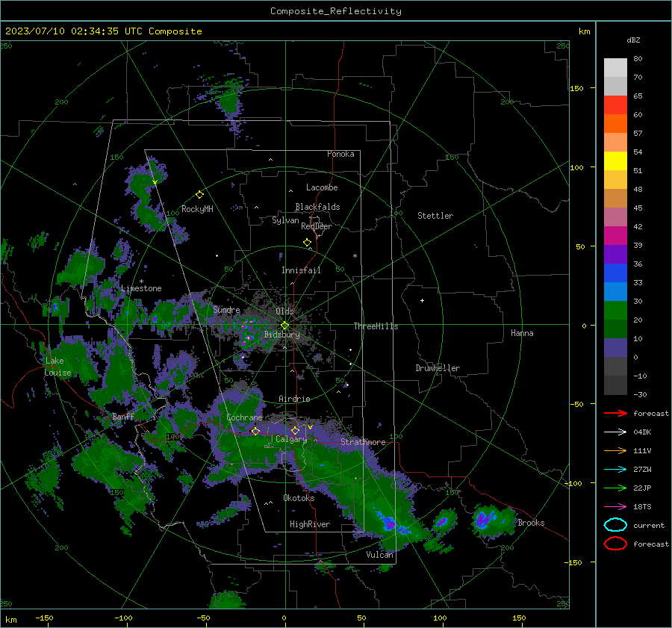672x628 pixels.
Task: Click the 39 dBZ purple color swatch
Action: (x=615, y=254)
